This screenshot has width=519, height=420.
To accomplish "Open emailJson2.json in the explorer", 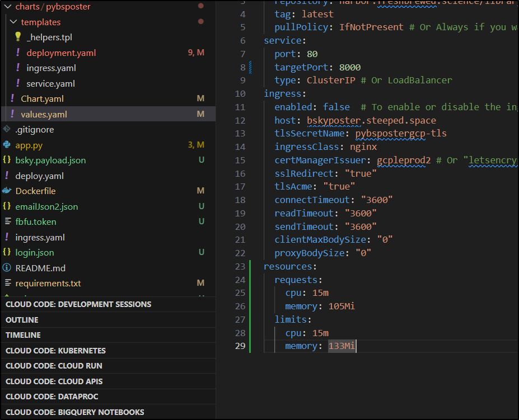I will 46,206.
